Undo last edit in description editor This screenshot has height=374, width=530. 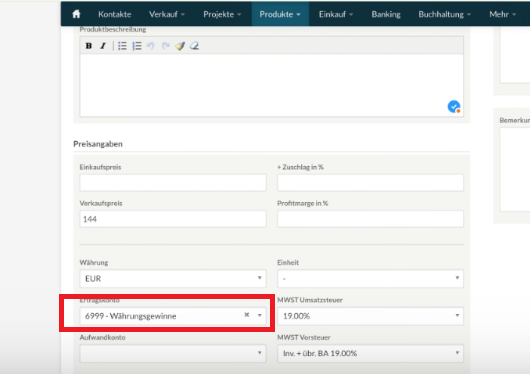tap(151, 46)
